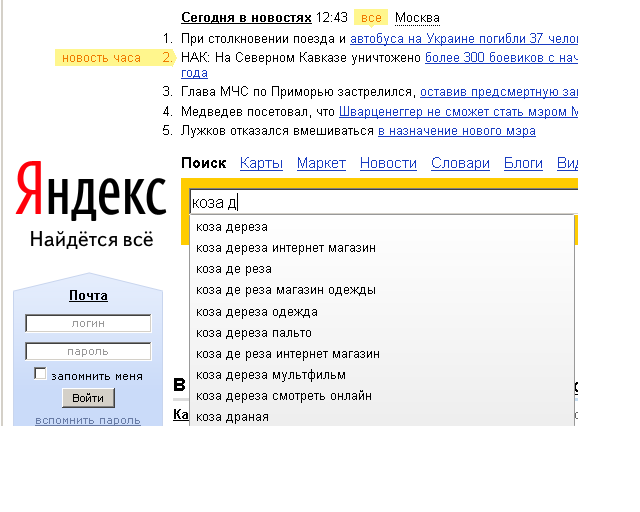This screenshot has height=512, width=640.
Task: Choose suggestion 'коза де реза магазин одежды'
Action: pos(382,290)
